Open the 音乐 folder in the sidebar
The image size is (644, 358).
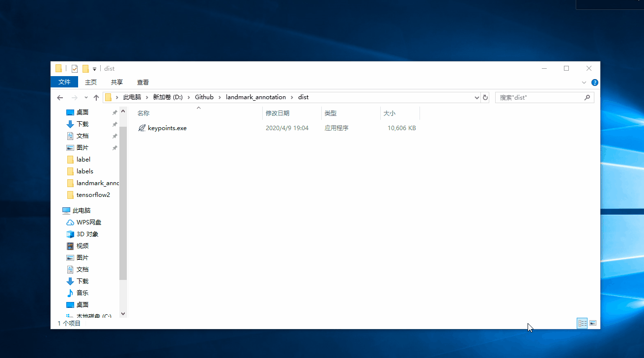click(x=82, y=293)
